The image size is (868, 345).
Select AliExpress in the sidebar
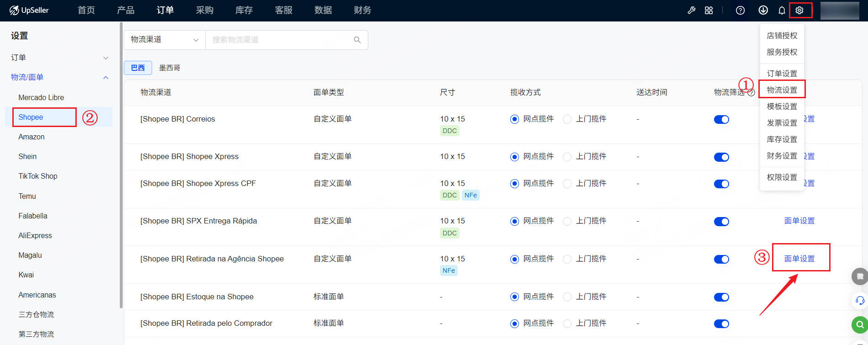click(x=35, y=235)
